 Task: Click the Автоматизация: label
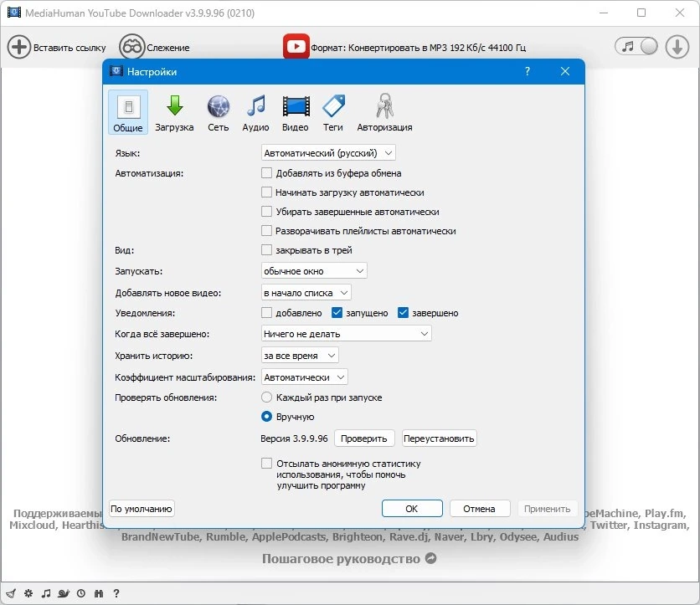point(149,173)
